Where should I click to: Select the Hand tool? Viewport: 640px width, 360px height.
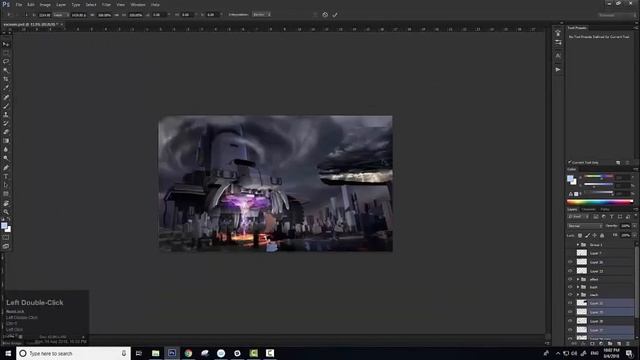pos(6,203)
